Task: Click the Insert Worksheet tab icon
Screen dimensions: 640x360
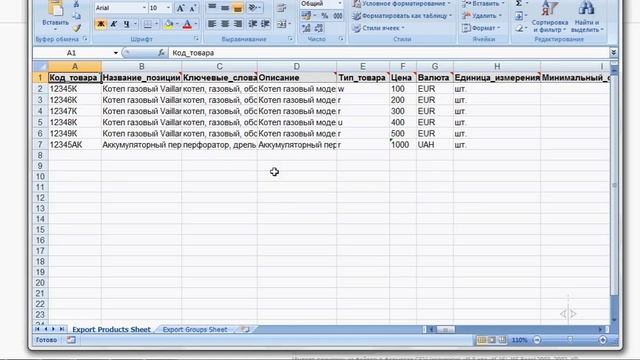Action: coord(245,329)
